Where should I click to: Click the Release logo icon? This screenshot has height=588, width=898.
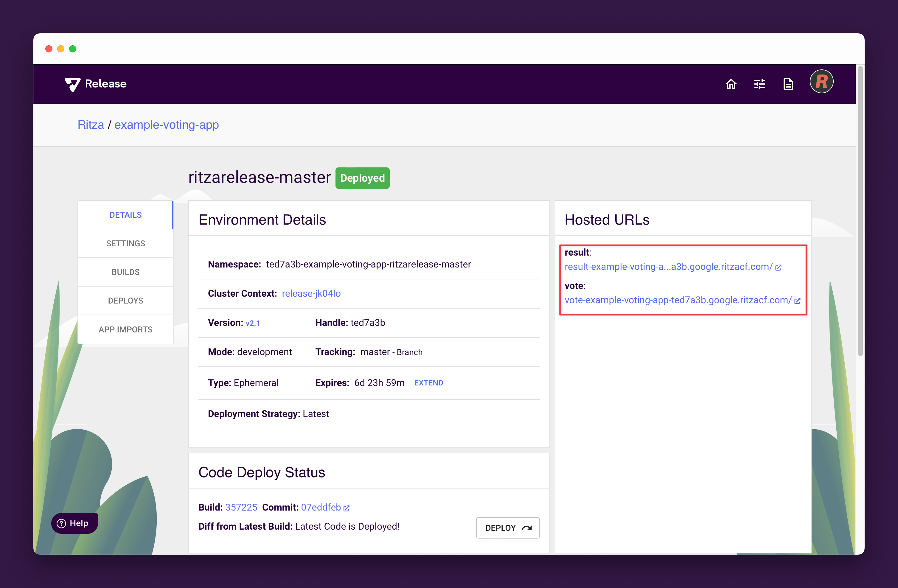click(x=72, y=84)
